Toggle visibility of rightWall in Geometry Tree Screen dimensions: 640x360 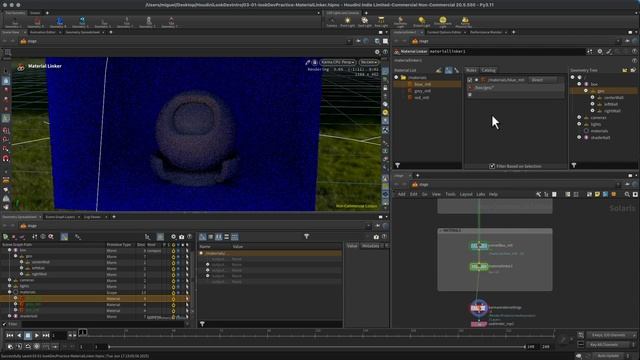pos(593,111)
